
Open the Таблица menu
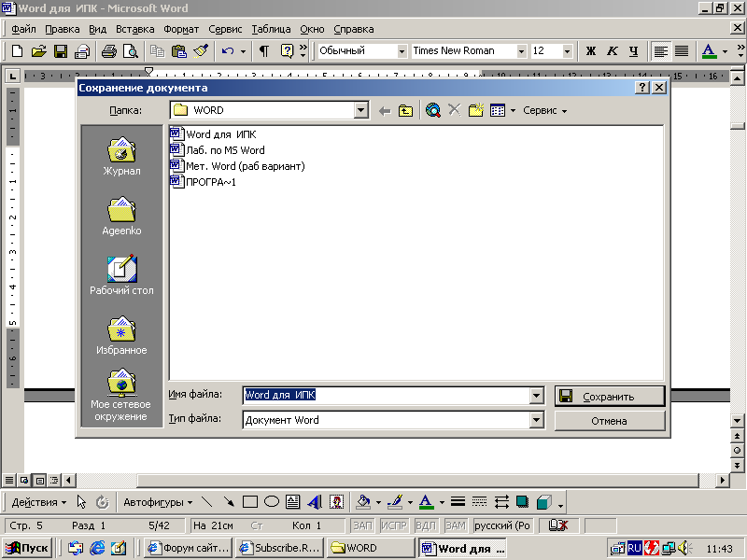coord(271,29)
